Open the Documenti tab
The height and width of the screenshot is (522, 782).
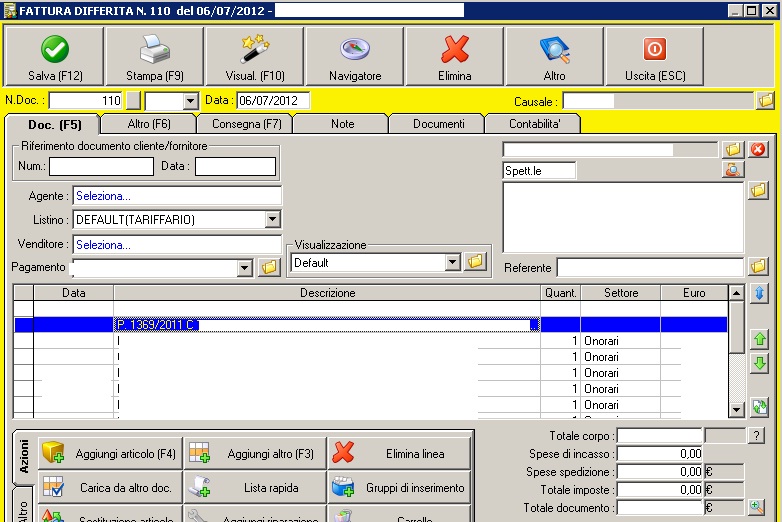[x=438, y=124]
